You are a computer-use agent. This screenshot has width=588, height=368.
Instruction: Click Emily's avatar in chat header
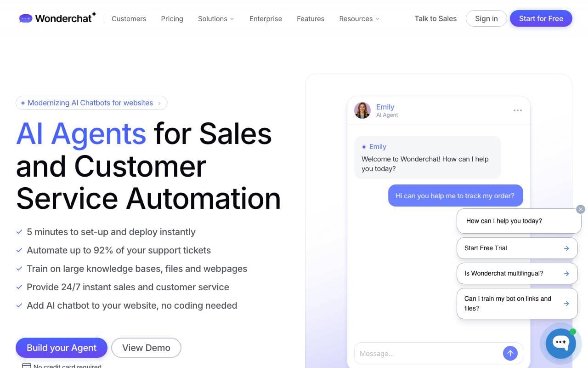(x=362, y=110)
